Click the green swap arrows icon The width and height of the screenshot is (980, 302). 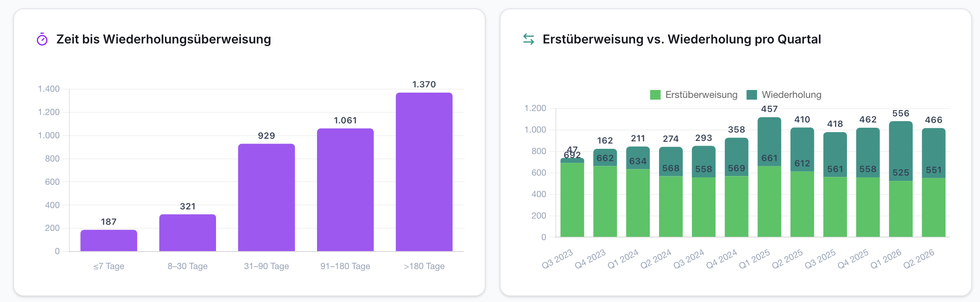[529, 39]
